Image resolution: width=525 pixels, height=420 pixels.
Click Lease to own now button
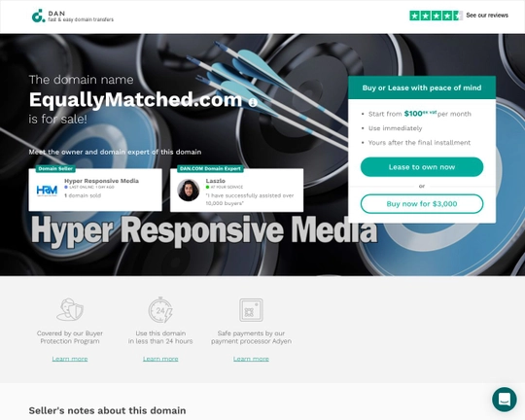(422, 167)
